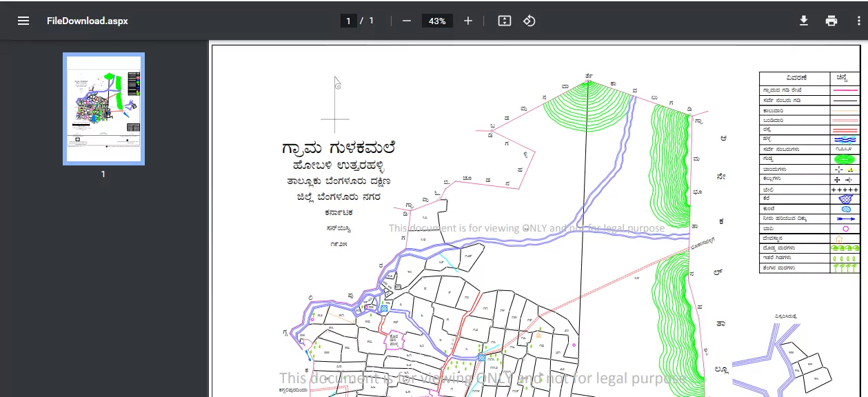The width and height of the screenshot is (868, 397).
Task: Click the fit to page icon
Action: click(x=505, y=21)
